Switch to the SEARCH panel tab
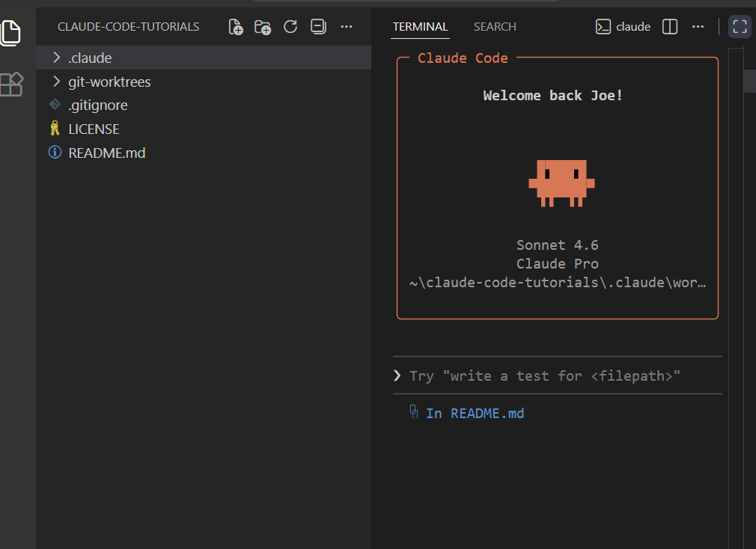This screenshot has width=756, height=549. coord(494,26)
